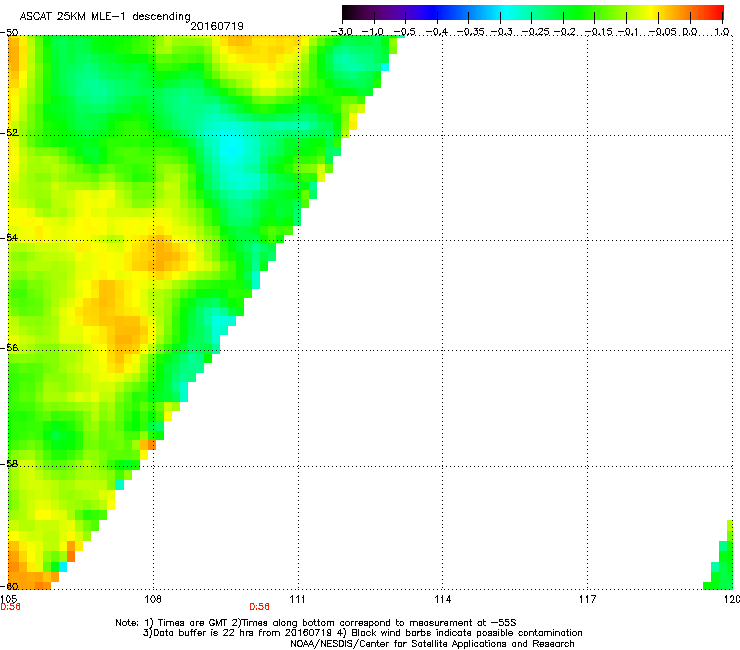Click the "-0.1" color bar label
The image size is (740, 650).
(628, 32)
